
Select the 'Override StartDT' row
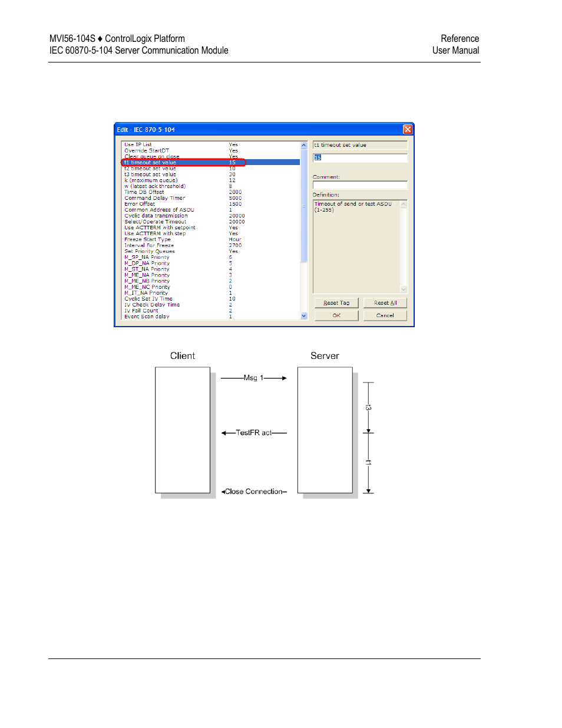[x=211, y=151]
